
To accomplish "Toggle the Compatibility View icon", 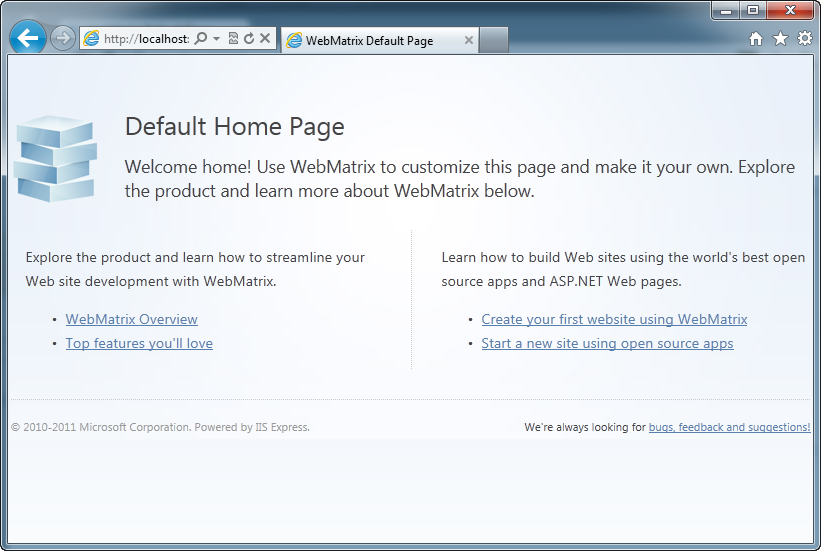I will (x=234, y=38).
